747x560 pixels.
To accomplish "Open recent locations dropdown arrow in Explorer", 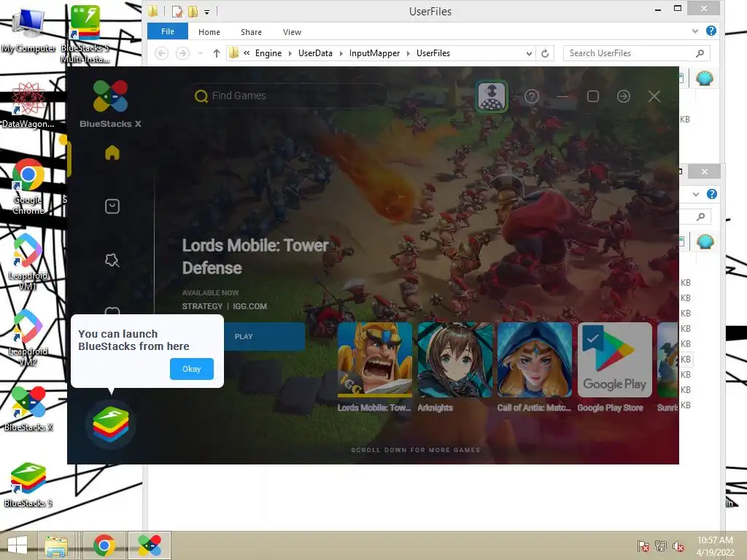I will [201, 53].
